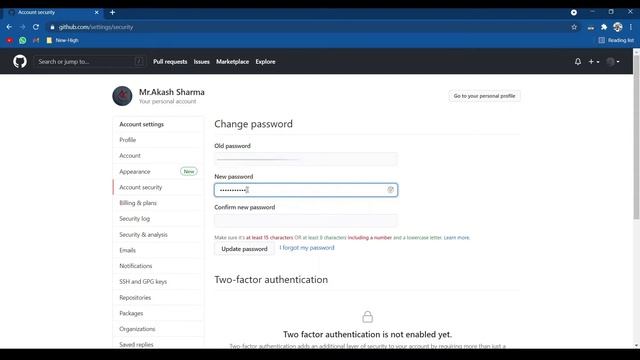Open the WhatsApp bookmark icon
Image resolution: width=640 pixels, height=360 pixels.
click(x=23, y=40)
